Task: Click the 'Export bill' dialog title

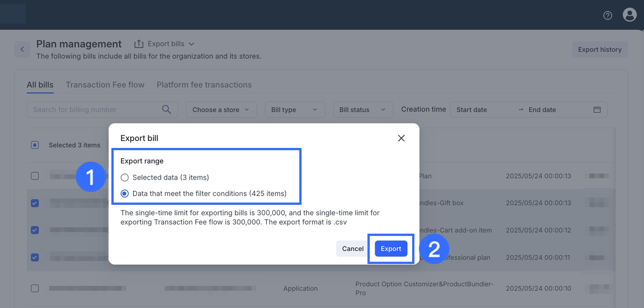Action: pos(139,138)
